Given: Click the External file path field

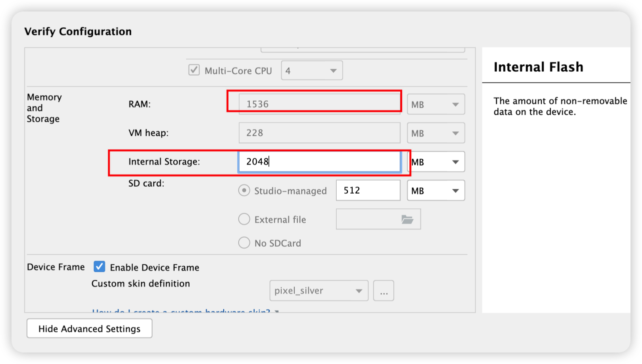Looking at the screenshot, I should tap(368, 219).
